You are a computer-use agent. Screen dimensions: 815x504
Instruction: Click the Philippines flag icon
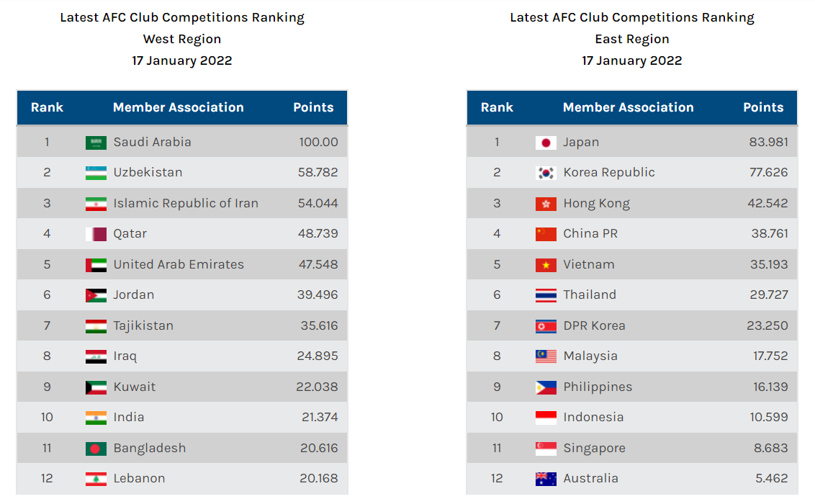click(546, 387)
